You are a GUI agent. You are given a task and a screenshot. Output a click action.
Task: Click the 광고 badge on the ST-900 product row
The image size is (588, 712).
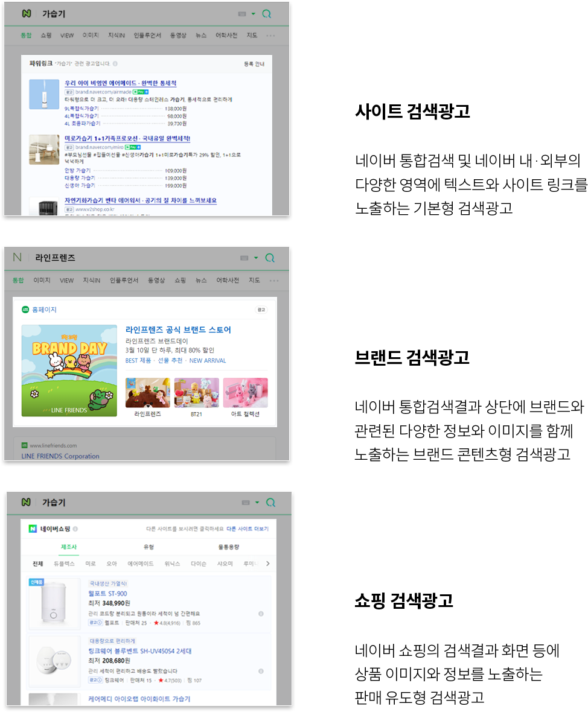pyautogui.click(x=95, y=623)
